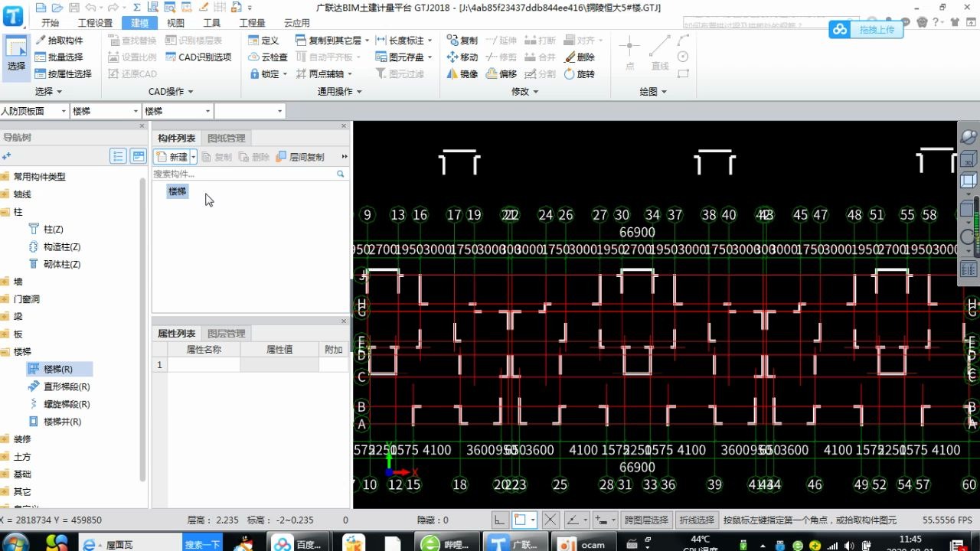Click 拾取构件 pick component tool

pyautogui.click(x=58, y=40)
